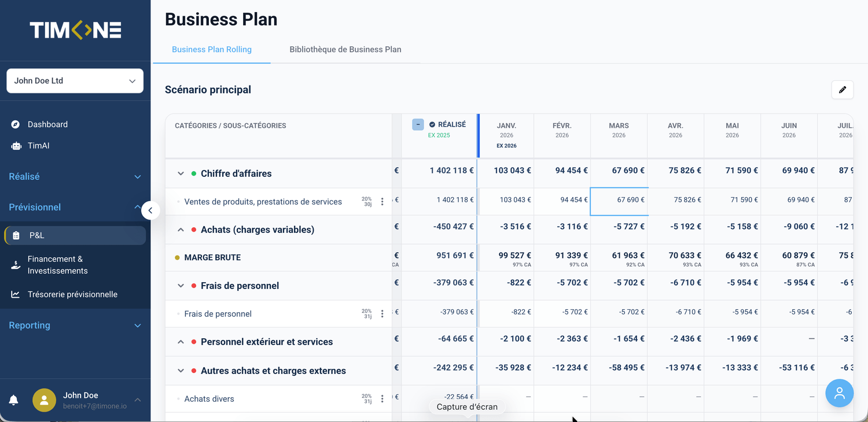Collapse the Chiffre d'affaires category
This screenshot has height=422, width=868.
(181, 173)
